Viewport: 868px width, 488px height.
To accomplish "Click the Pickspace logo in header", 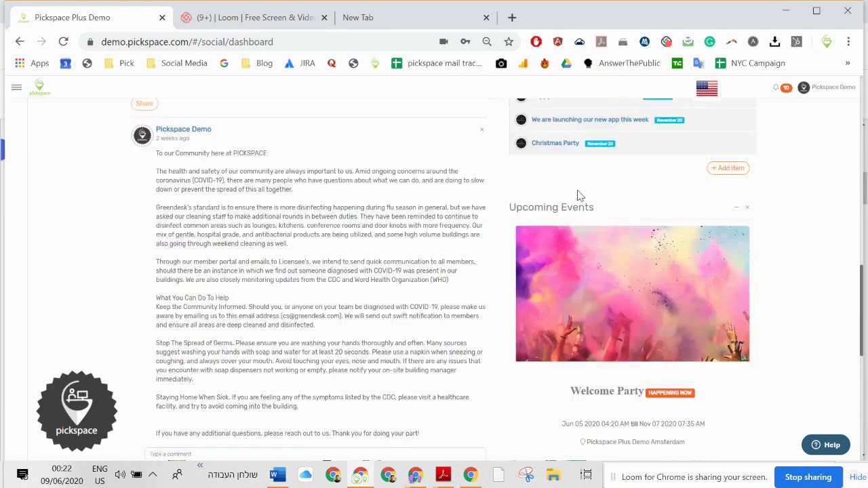I will point(39,87).
